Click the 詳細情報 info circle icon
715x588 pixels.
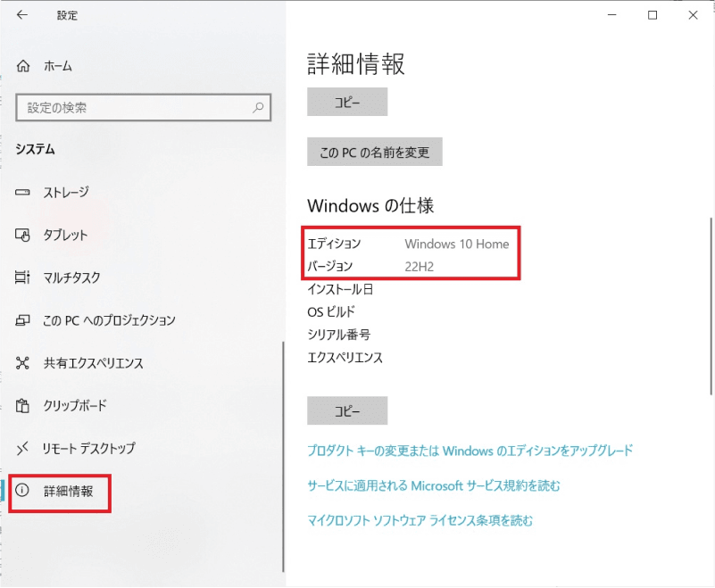[22, 490]
